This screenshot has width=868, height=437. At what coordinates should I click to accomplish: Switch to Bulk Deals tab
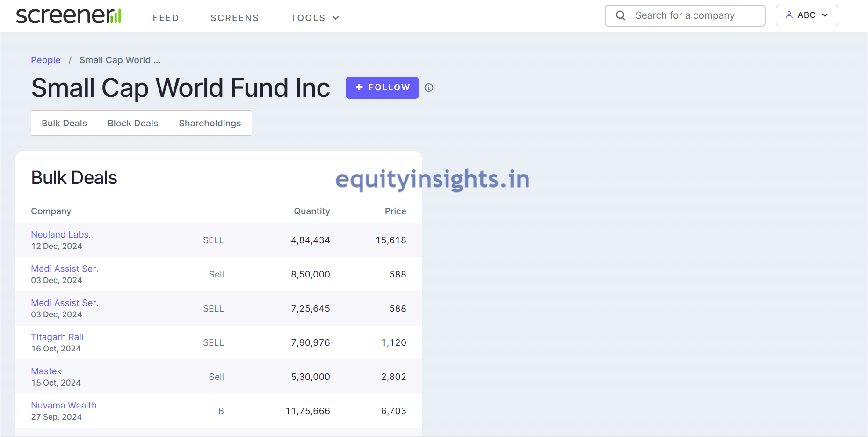tap(64, 123)
